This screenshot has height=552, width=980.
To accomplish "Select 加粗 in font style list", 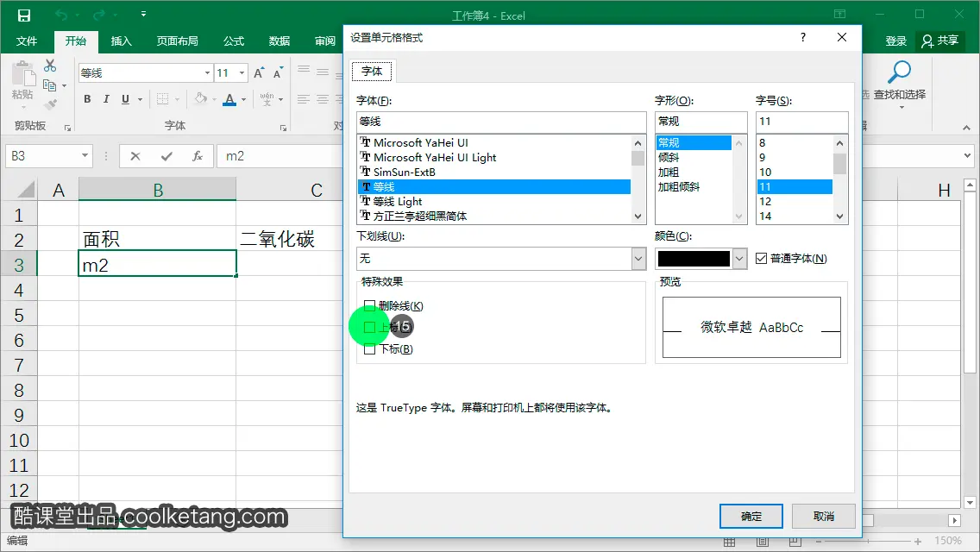I will [668, 172].
